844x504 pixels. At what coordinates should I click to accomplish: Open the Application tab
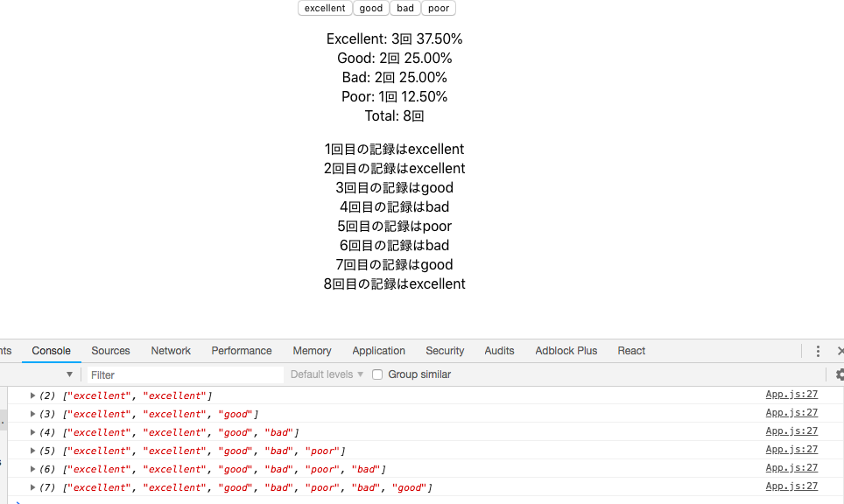[x=378, y=351]
